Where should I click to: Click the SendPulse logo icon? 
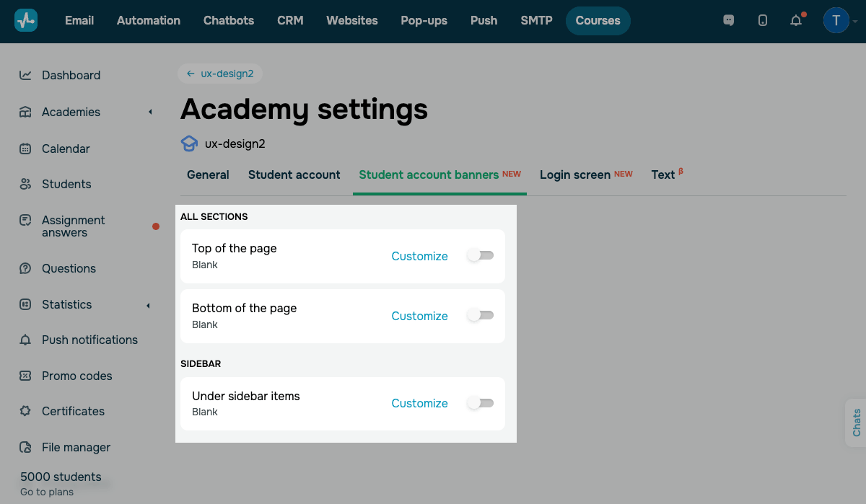pyautogui.click(x=26, y=20)
